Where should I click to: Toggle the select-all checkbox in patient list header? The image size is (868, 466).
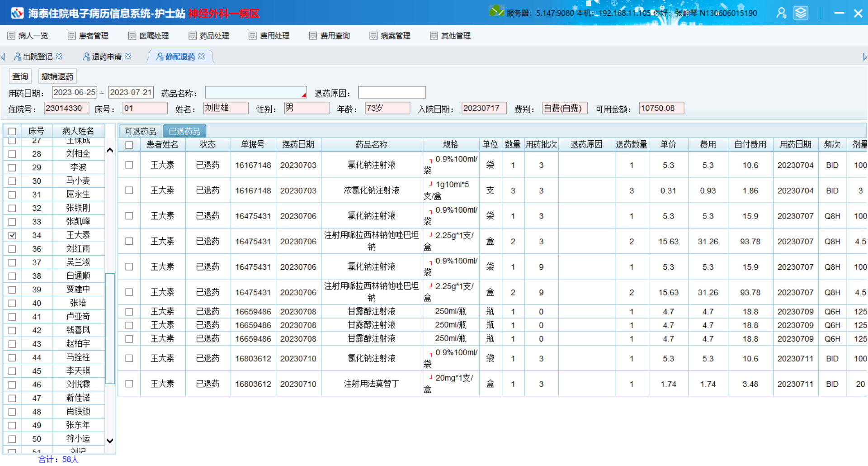[12, 131]
